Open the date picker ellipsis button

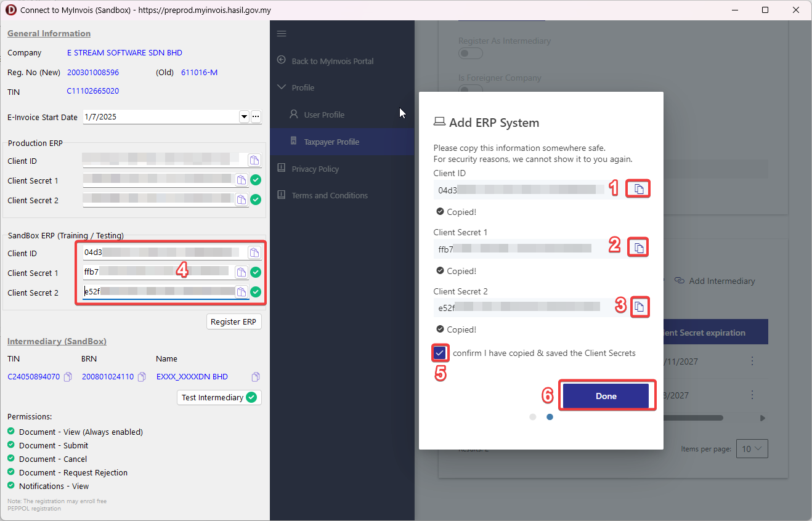[x=256, y=116]
